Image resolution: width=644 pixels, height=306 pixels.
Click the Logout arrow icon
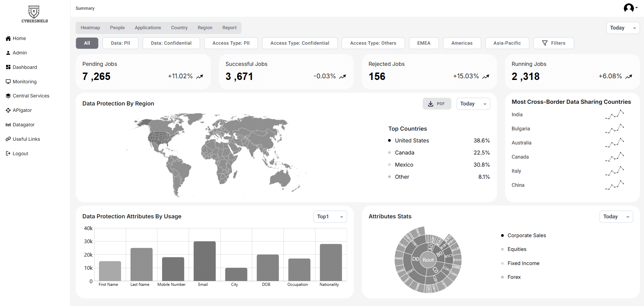point(8,154)
